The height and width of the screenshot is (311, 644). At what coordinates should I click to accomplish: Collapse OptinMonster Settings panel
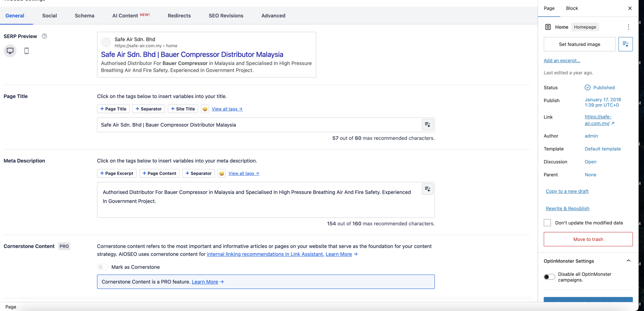coord(628,261)
